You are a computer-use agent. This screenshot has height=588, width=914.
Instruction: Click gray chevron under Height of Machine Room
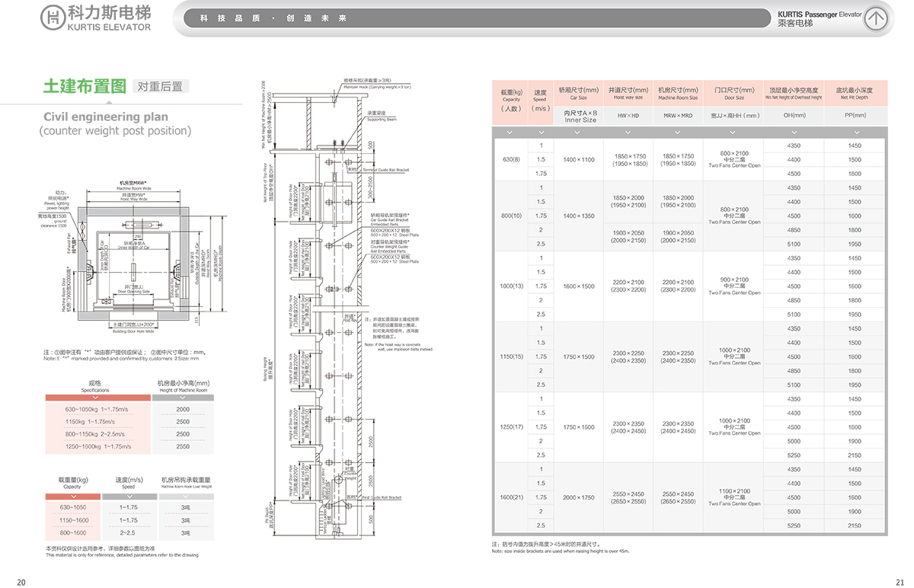click(183, 398)
